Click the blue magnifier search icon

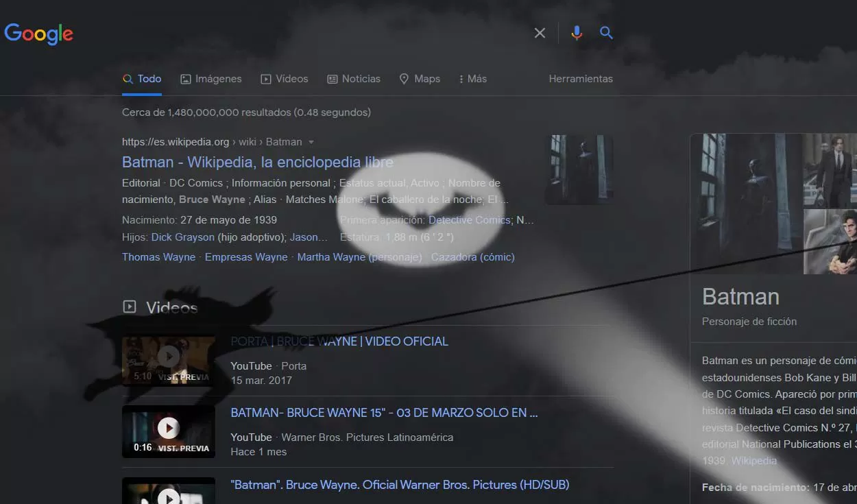click(x=606, y=33)
